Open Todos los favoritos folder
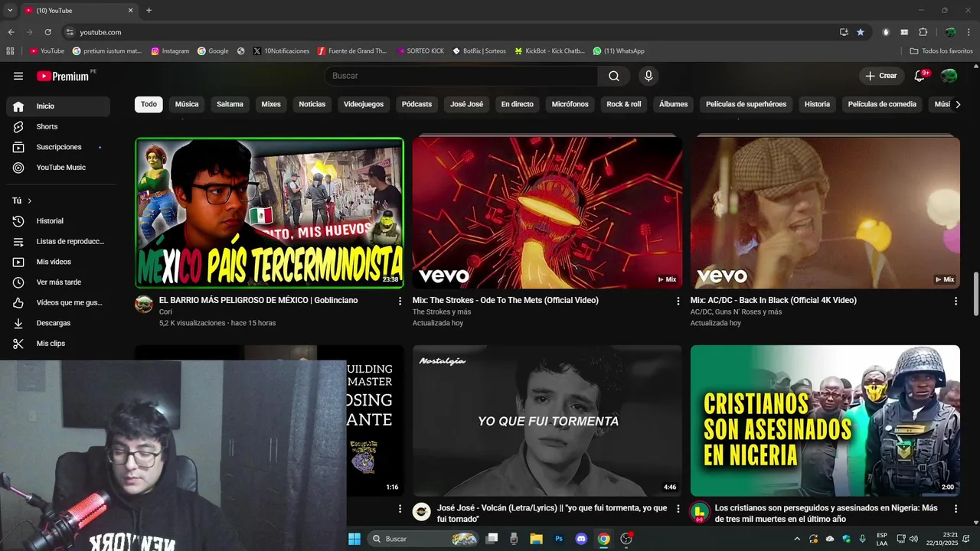980x551 pixels. click(x=941, y=51)
